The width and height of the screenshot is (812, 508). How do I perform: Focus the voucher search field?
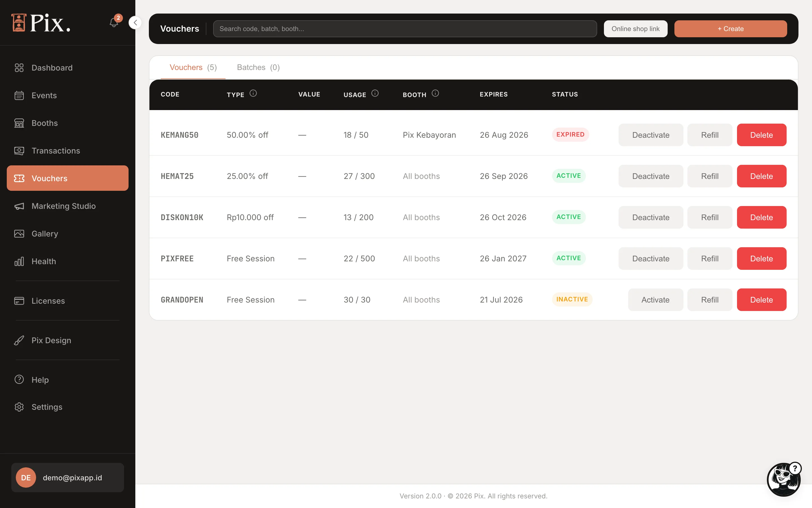pyautogui.click(x=405, y=29)
